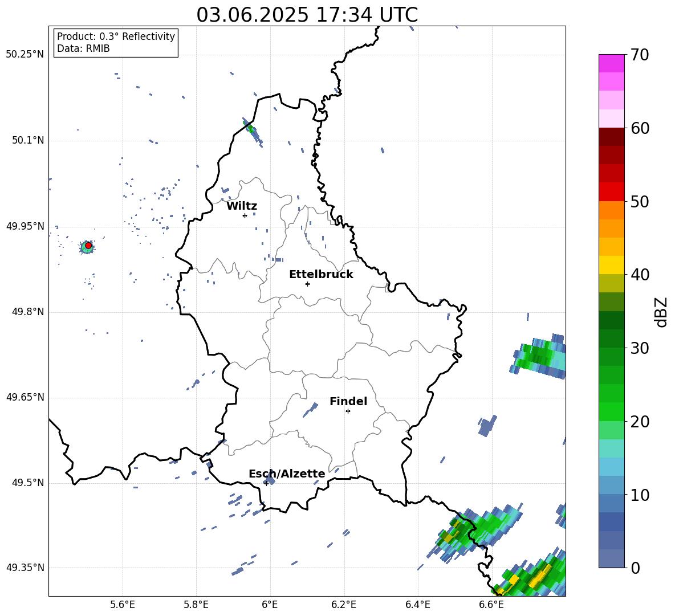The image size is (675, 616).
Task: Click the 6.4°E longitude label
Action: click(x=417, y=605)
